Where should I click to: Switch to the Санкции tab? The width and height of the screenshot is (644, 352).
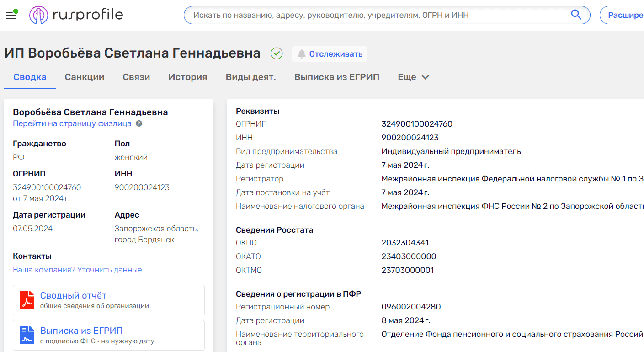[85, 77]
